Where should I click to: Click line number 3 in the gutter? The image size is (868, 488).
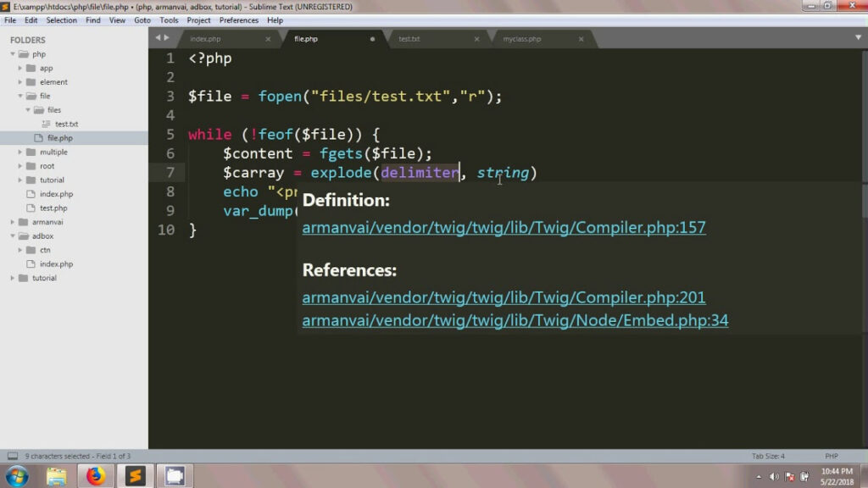(x=170, y=97)
